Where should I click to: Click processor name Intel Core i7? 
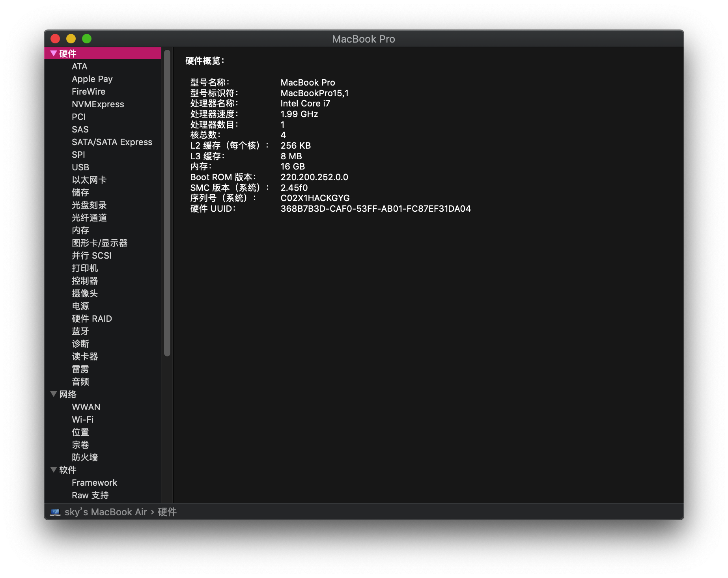click(305, 103)
